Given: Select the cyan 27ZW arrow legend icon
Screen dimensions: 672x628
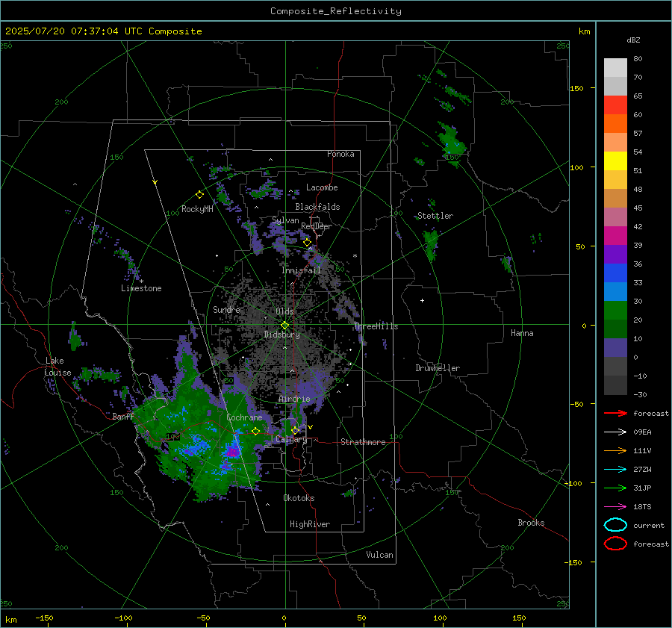Looking at the screenshot, I should 615,470.
